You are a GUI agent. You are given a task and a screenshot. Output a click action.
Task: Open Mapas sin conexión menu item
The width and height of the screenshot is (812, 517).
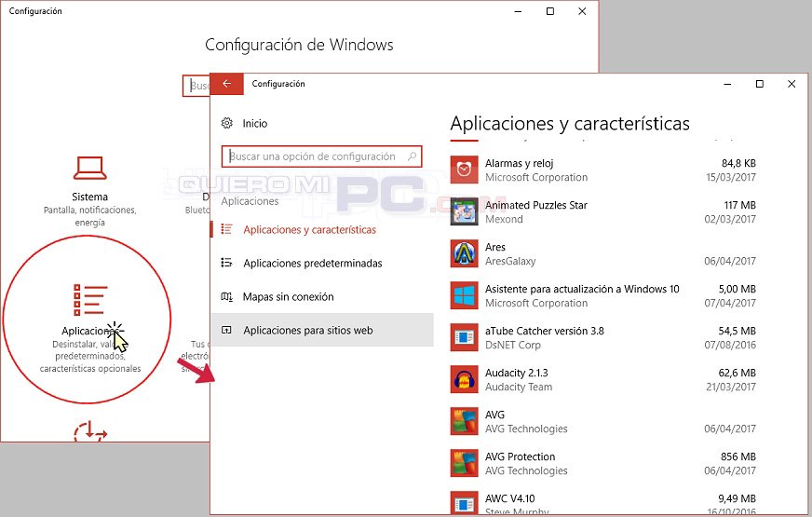point(288,297)
